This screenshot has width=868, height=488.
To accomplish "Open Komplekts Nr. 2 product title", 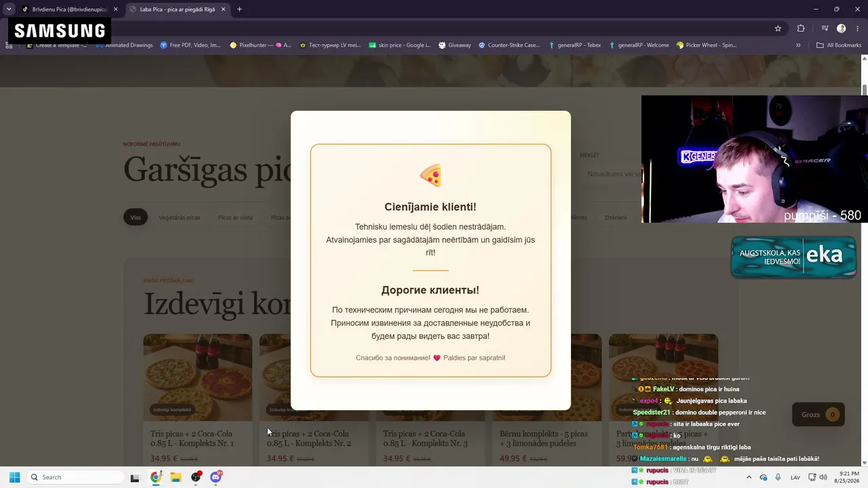I will pos(309,439).
